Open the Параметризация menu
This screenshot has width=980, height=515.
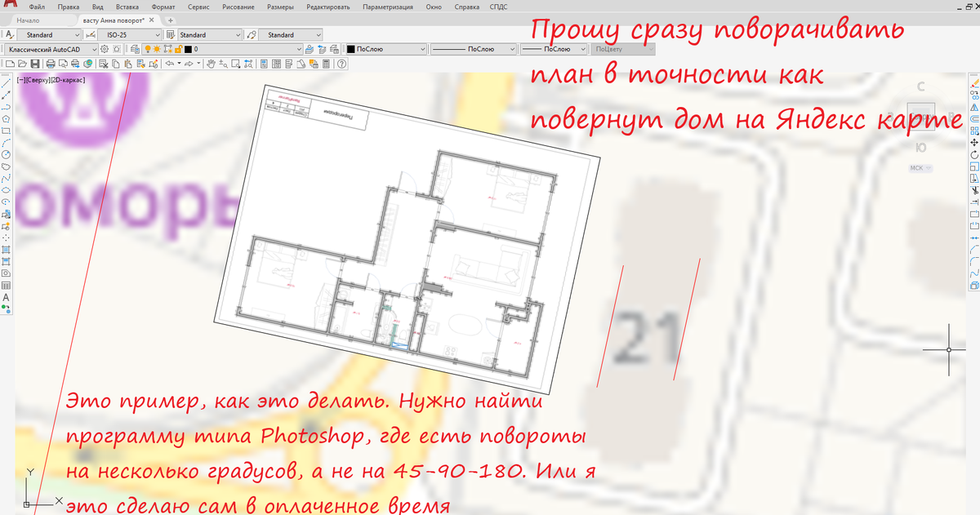point(388,7)
